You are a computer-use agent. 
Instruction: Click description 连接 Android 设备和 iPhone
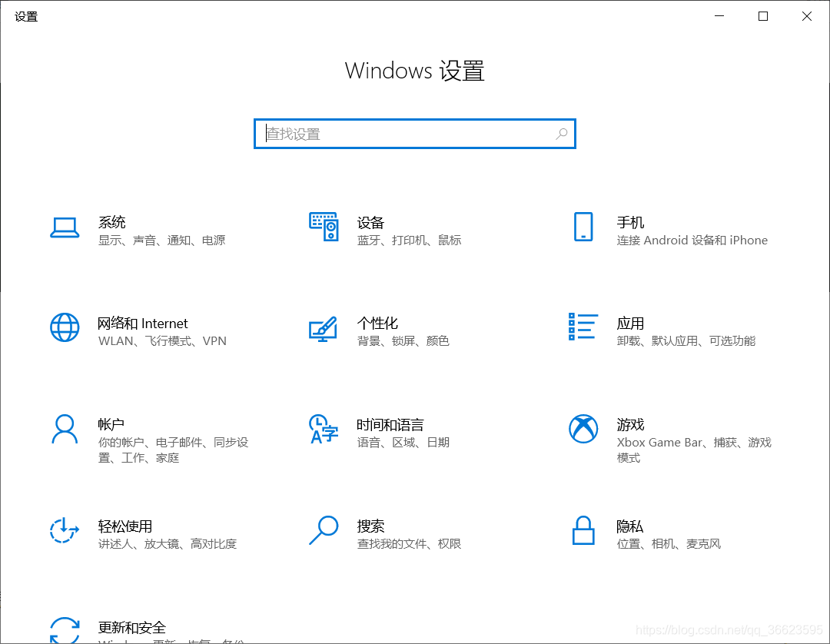point(692,241)
